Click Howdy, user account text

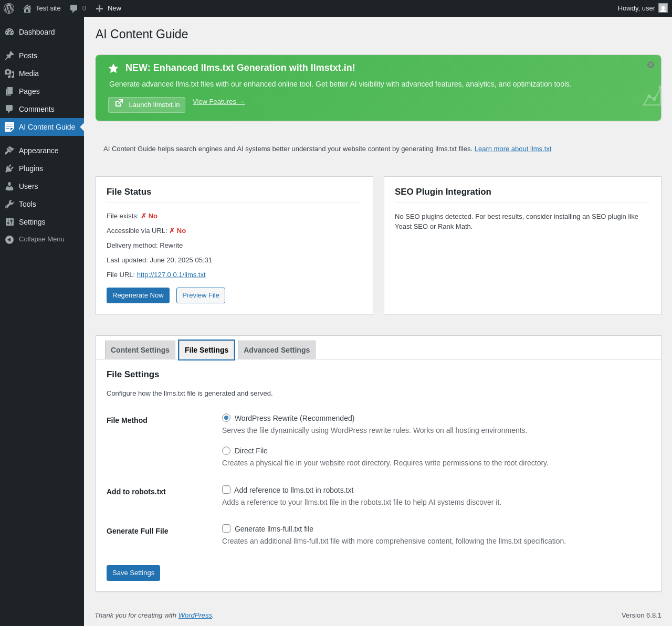click(x=636, y=8)
